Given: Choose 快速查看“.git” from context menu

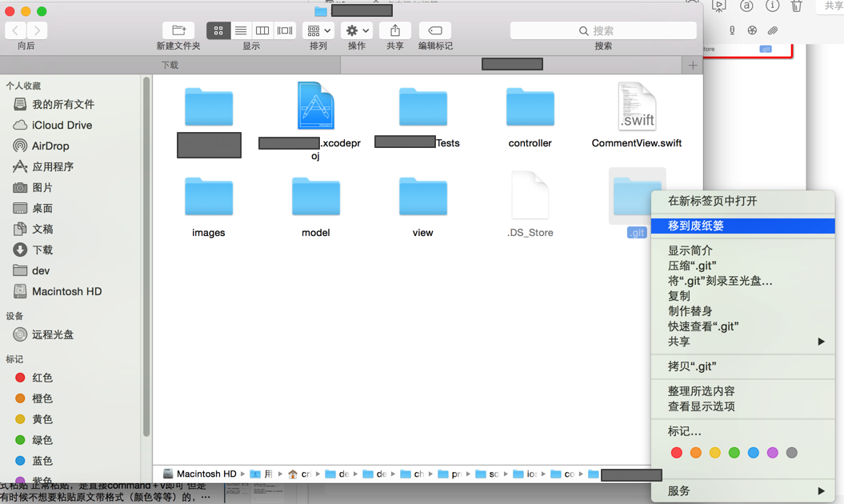Looking at the screenshot, I should pyautogui.click(x=743, y=326).
